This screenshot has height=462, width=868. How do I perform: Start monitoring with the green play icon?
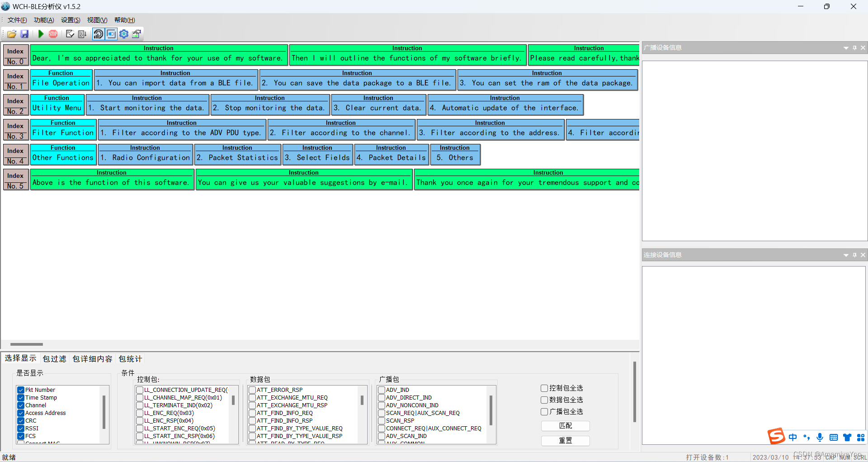(x=40, y=34)
